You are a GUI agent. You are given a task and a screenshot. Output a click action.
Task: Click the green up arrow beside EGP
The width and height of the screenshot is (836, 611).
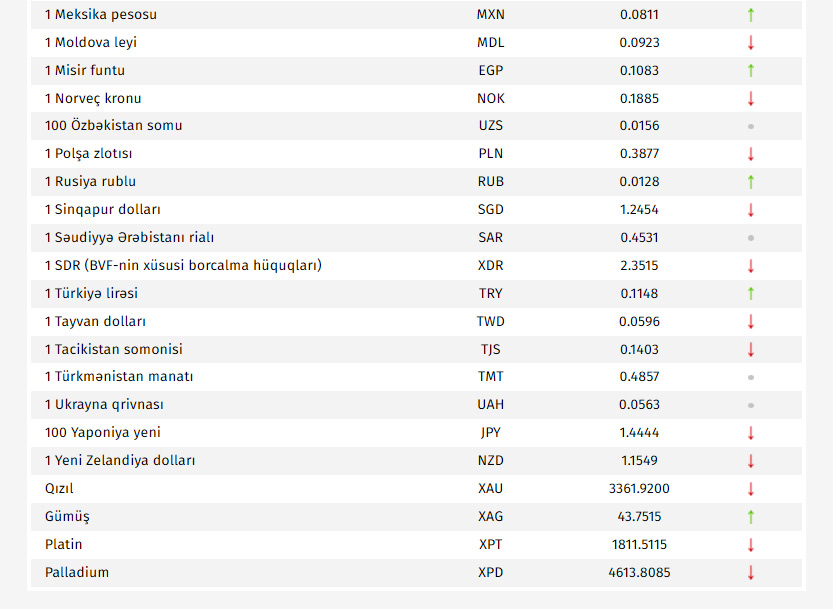[750, 71]
